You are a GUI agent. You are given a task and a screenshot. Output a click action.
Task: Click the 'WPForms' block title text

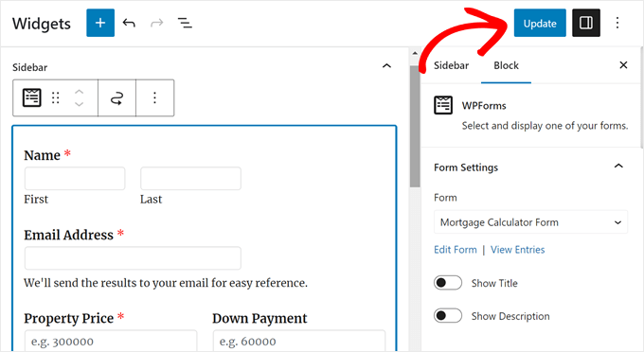[x=484, y=106]
